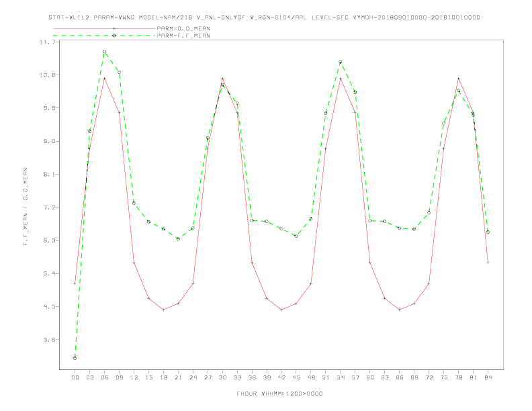Click the x-axis tick label 72
Image resolution: width=532 pixels, height=411 pixels.
coord(429,377)
